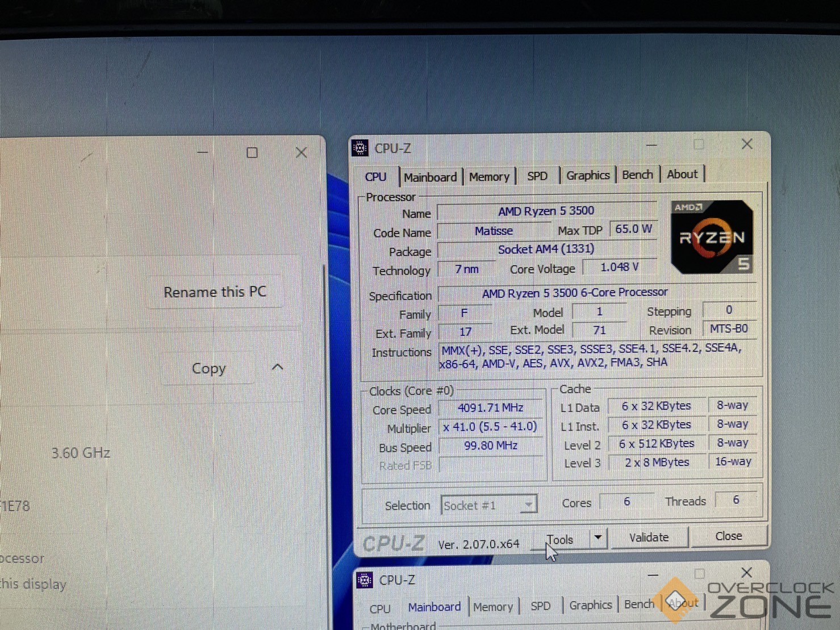Close the top CPU-Z window with X

click(747, 144)
